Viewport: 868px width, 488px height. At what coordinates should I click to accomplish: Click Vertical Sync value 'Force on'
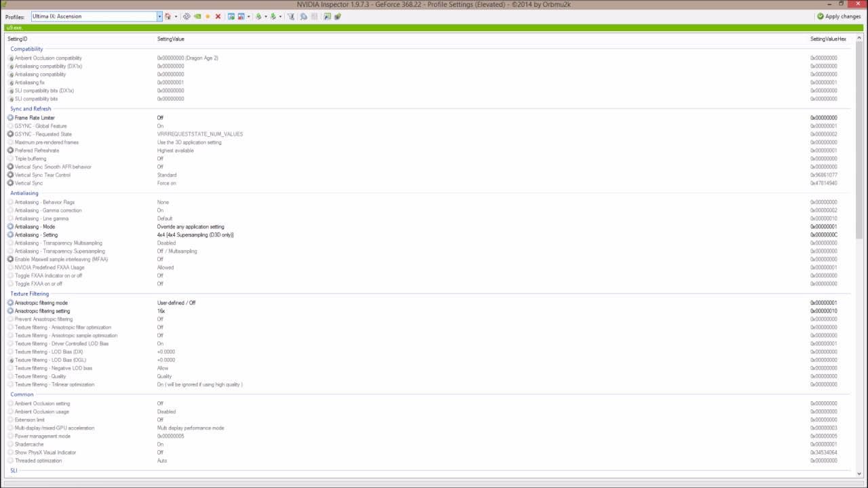click(x=167, y=183)
